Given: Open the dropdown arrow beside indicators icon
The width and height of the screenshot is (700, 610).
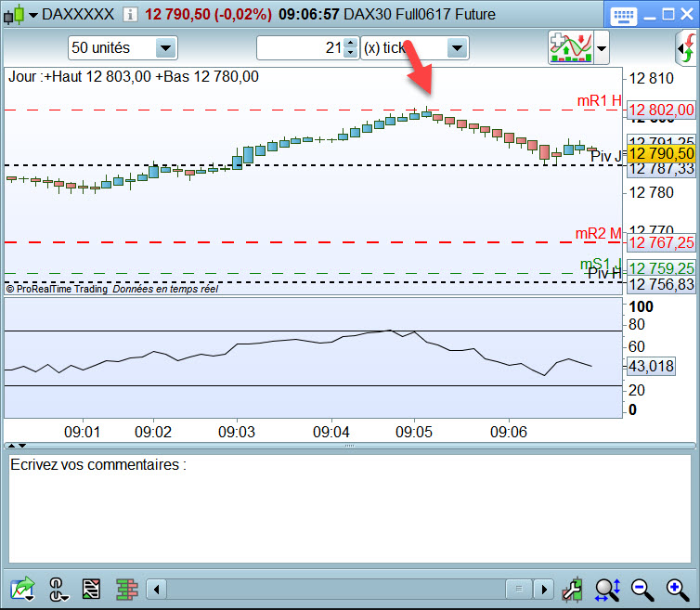Looking at the screenshot, I should pyautogui.click(x=602, y=47).
